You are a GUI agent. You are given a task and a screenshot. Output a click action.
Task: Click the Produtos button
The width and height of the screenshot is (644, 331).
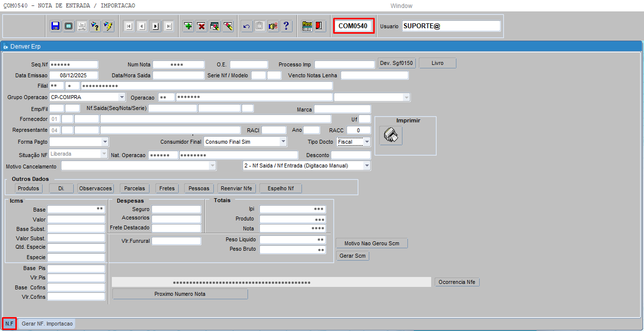pos(28,188)
